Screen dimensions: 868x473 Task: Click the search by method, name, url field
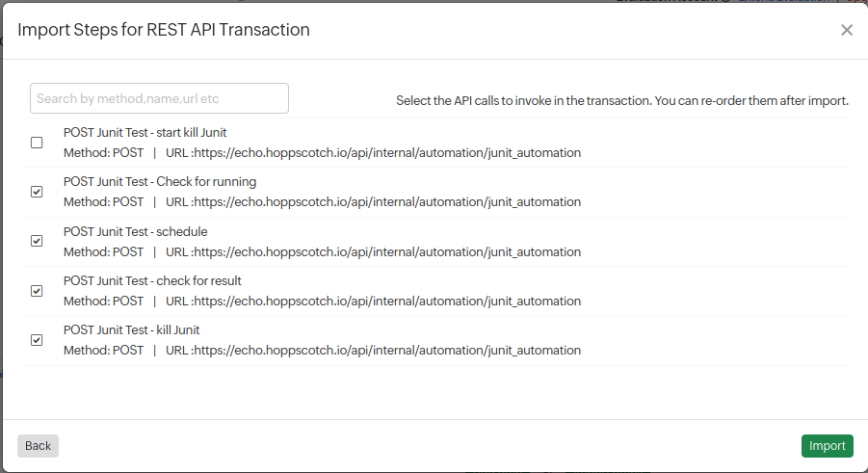click(x=159, y=98)
